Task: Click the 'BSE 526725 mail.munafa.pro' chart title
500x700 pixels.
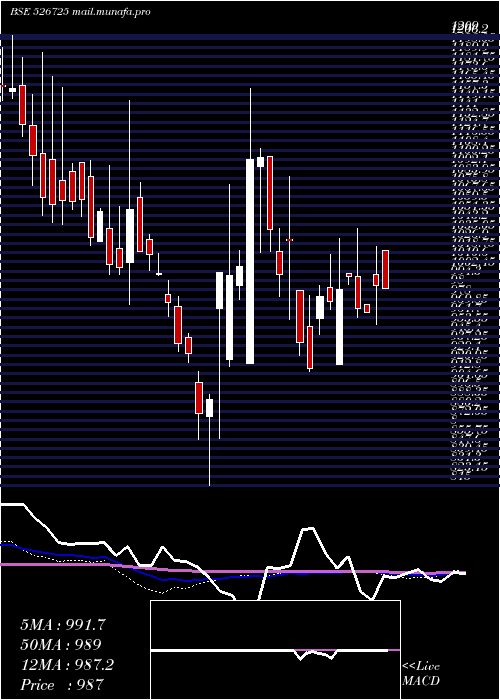Action: click(x=80, y=12)
